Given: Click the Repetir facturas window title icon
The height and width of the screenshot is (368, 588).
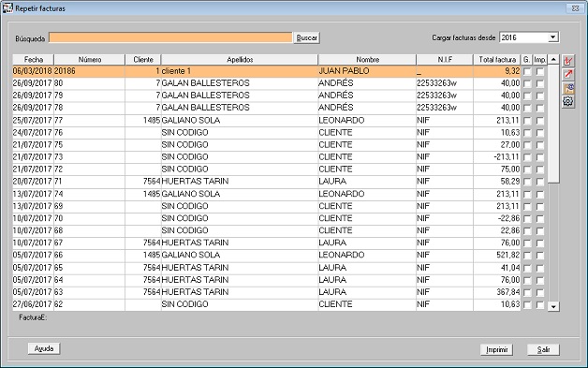Looking at the screenshot, I should [x=7, y=7].
